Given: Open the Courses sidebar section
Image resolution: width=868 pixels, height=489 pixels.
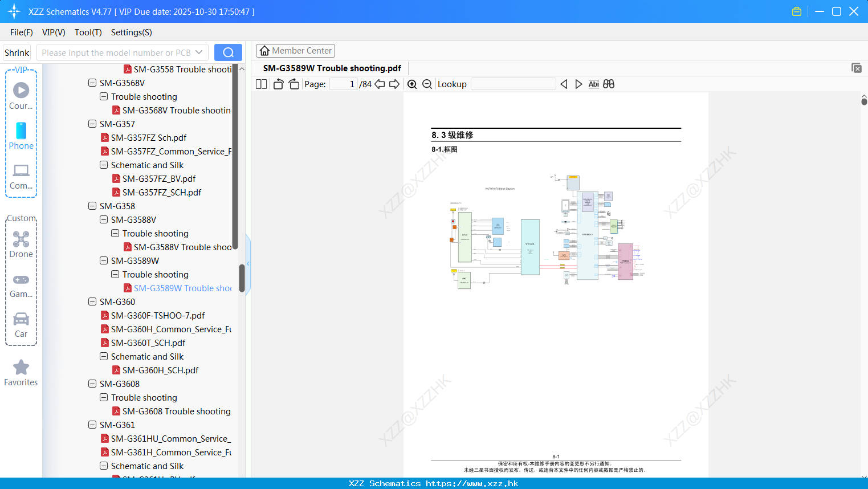Looking at the screenshot, I should click(x=21, y=96).
